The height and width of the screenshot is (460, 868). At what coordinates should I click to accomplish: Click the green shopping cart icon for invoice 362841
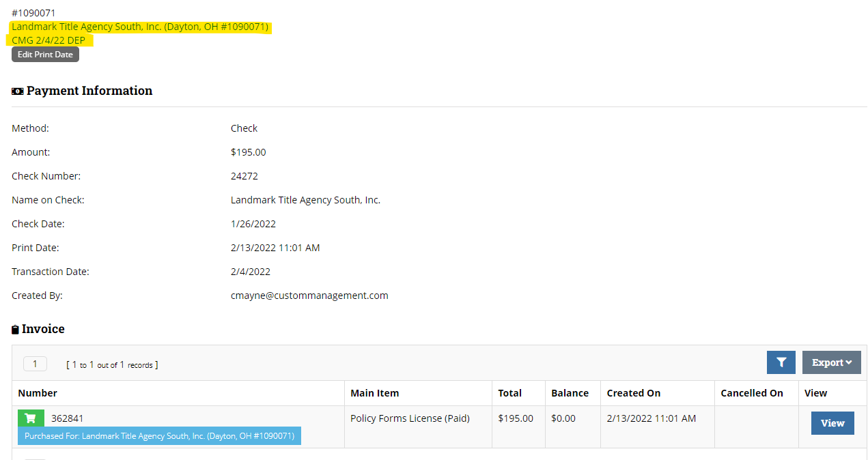[31, 418]
